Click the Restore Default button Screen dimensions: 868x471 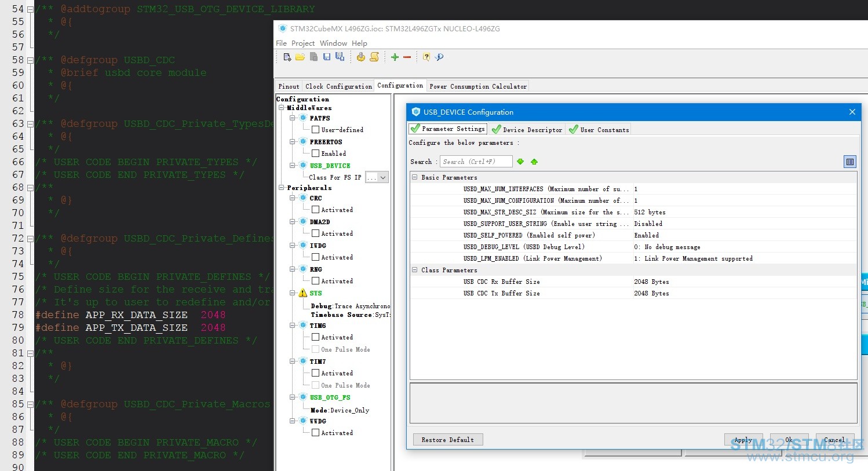pyautogui.click(x=448, y=440)
